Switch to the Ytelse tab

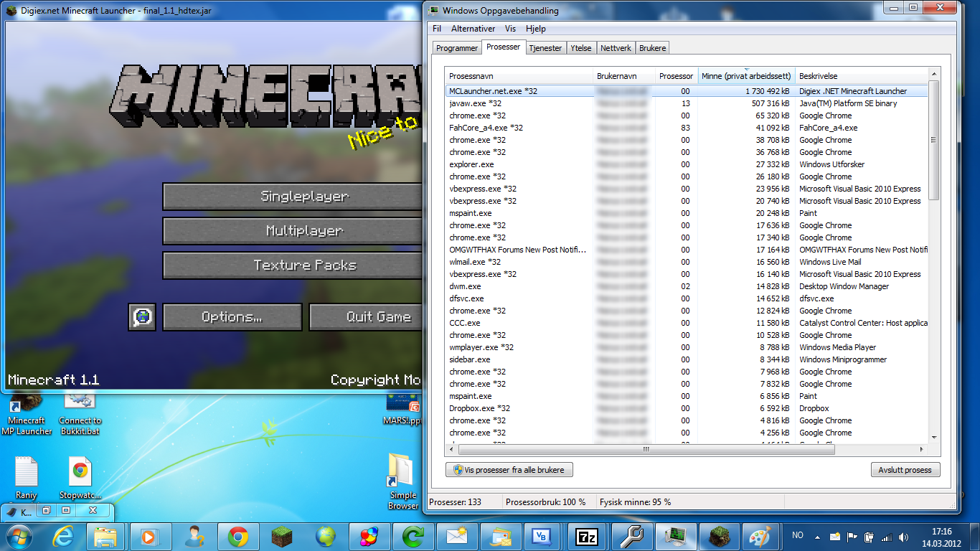(x=581, y=48)
